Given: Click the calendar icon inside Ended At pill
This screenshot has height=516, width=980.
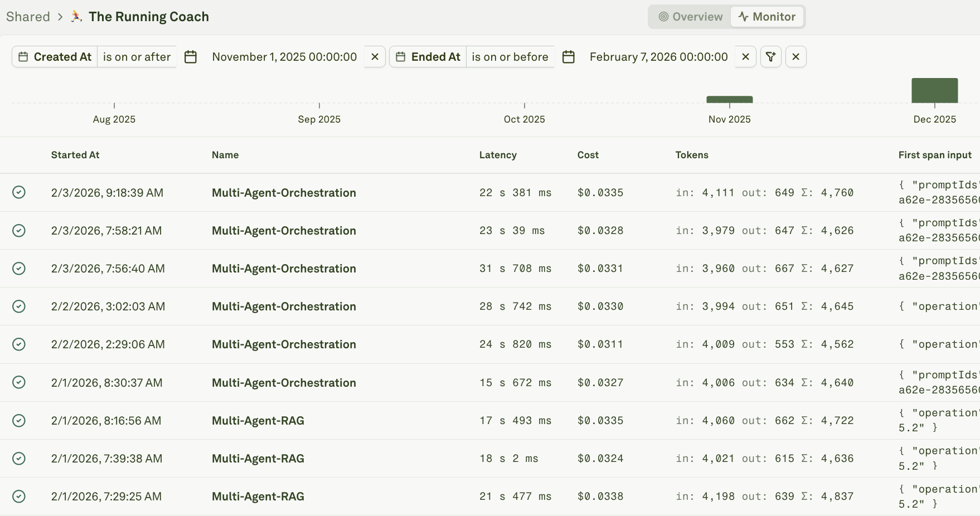Looking at the screenshot, I should (400, 56).
